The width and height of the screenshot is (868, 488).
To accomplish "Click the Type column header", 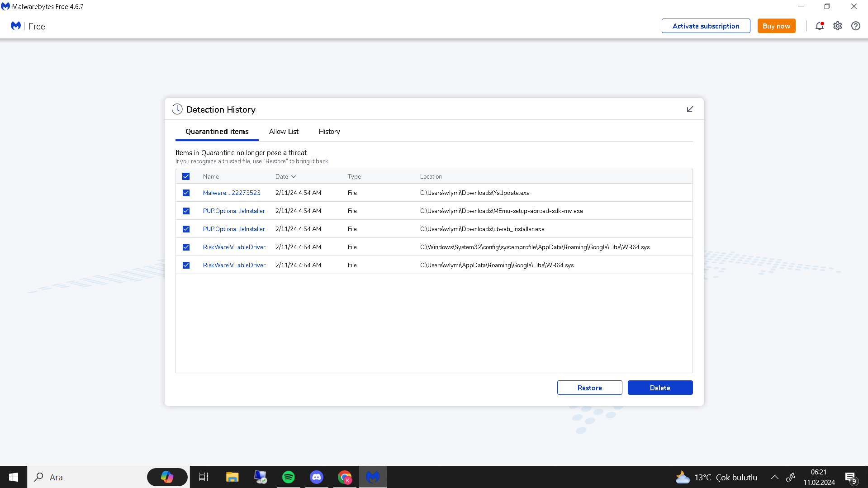I will (x=354, y=176).
